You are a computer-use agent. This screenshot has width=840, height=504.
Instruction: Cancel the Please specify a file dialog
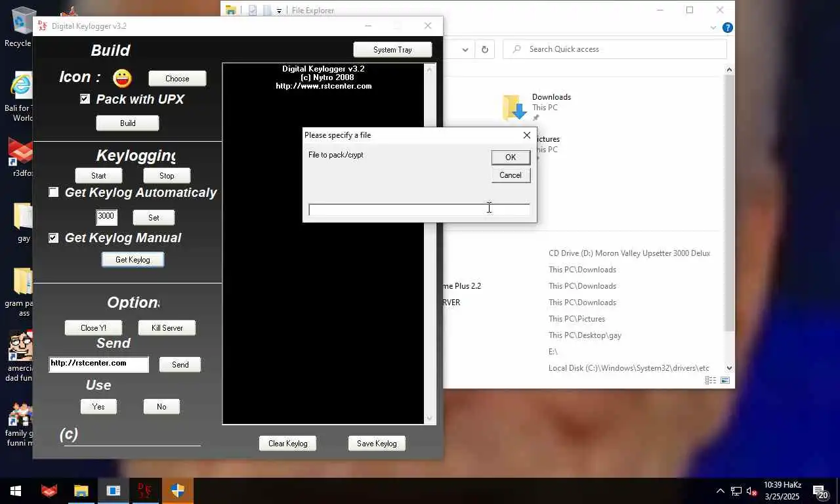tap(511, 175)
